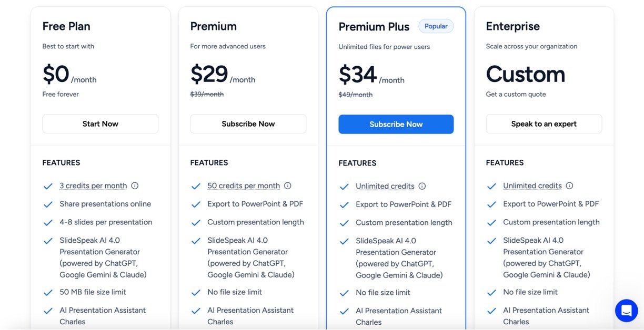Click the Enterprise plan heading

(512, 26)
